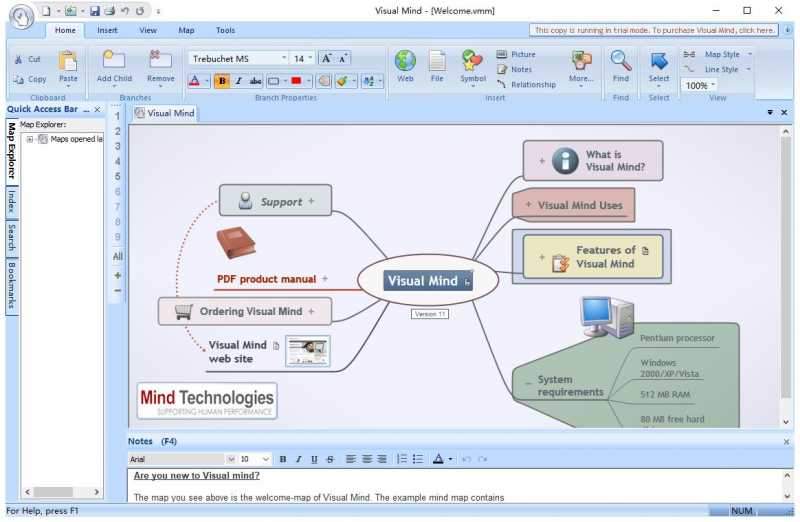Viewport: 800px width, 522px height.
Task: Click the Notes insert item
Action: pos(514,69)
